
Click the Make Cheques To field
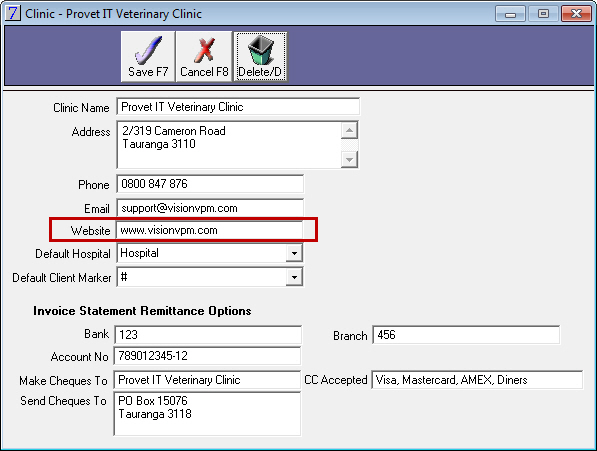(x=207, y=380)
